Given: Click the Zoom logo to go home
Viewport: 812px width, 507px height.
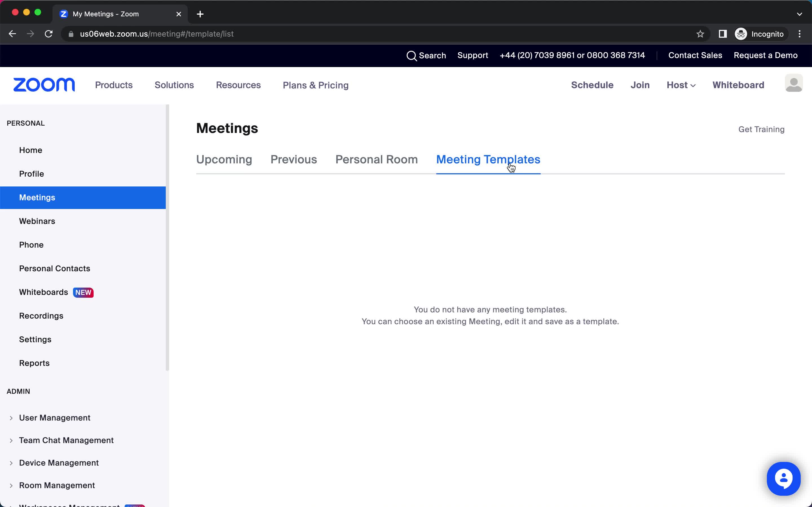Looking at the screenshot, I should (45, 85).
